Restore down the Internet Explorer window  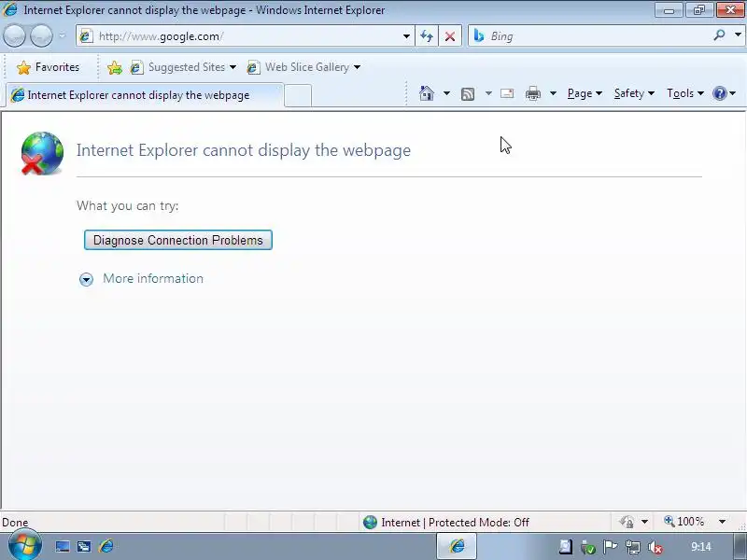click(x=699, y=10)
